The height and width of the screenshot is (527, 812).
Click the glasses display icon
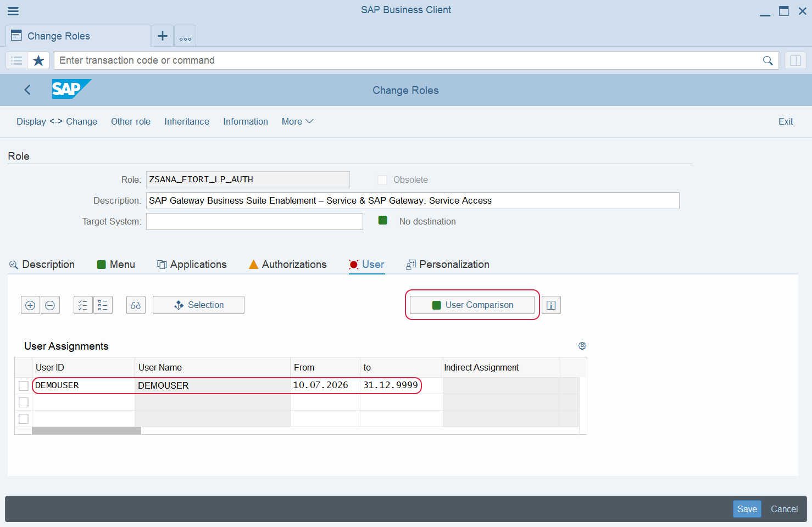pos(136,305)
